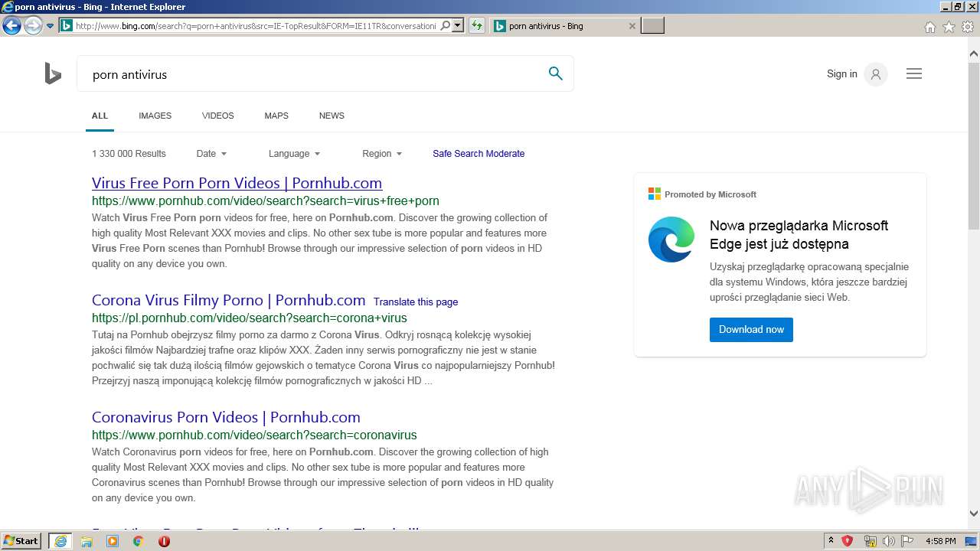Show hidden tray icons arrow
The image size is (980, 551).
(x=831, y=540)
